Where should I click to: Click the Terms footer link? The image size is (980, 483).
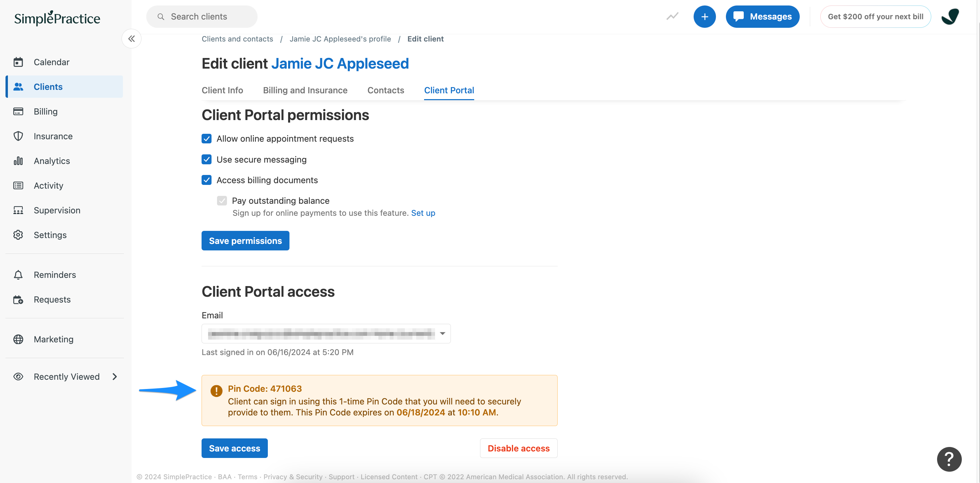247,476
